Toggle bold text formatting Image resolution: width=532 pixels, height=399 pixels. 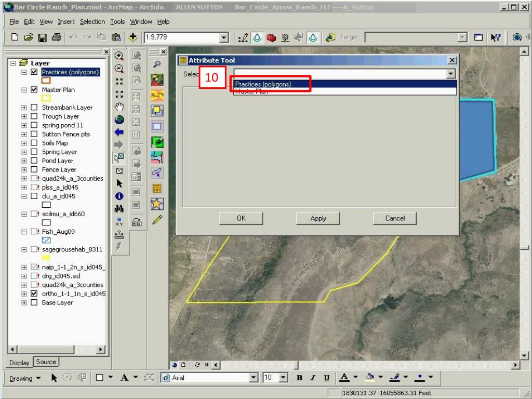pyautogui.click(x=299, y=378)
